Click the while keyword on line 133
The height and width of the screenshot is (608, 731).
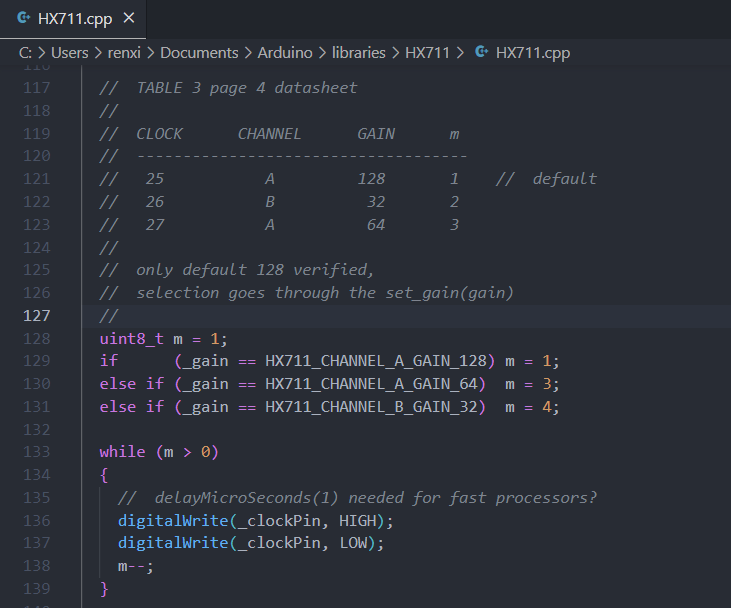(122, 452)
